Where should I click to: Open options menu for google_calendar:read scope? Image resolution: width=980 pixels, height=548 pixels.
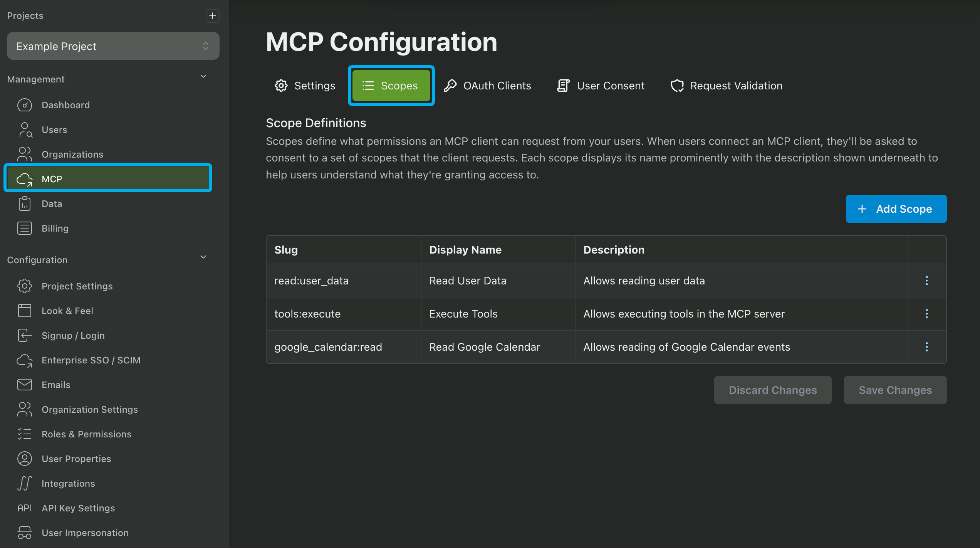pyautogui.click(x=926, y=347)
